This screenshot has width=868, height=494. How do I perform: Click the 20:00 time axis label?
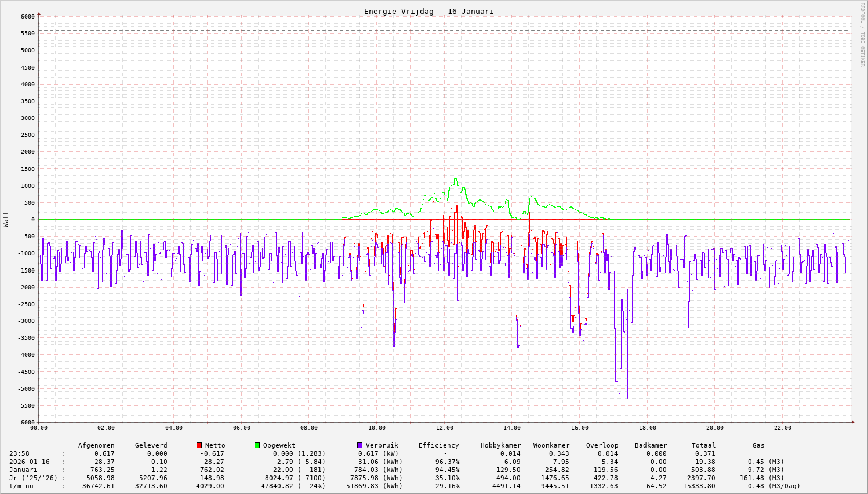[715, 428]
